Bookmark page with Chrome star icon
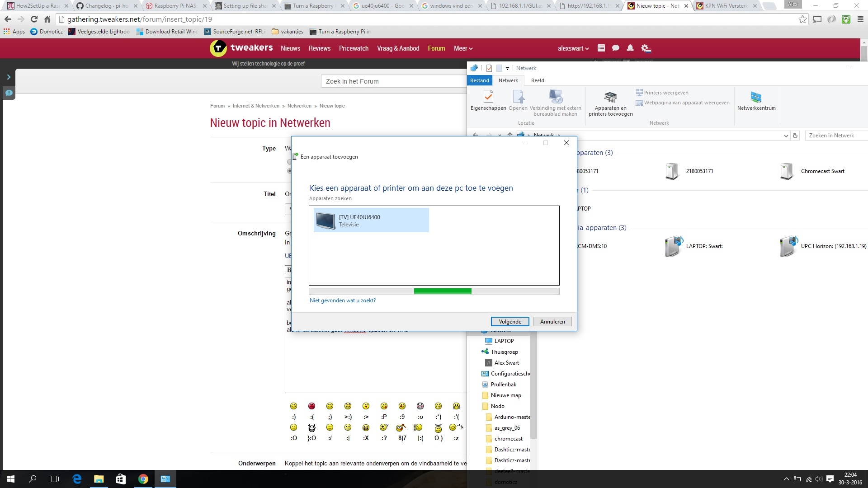This screenshot has height=488, width=868. (802, 19)
